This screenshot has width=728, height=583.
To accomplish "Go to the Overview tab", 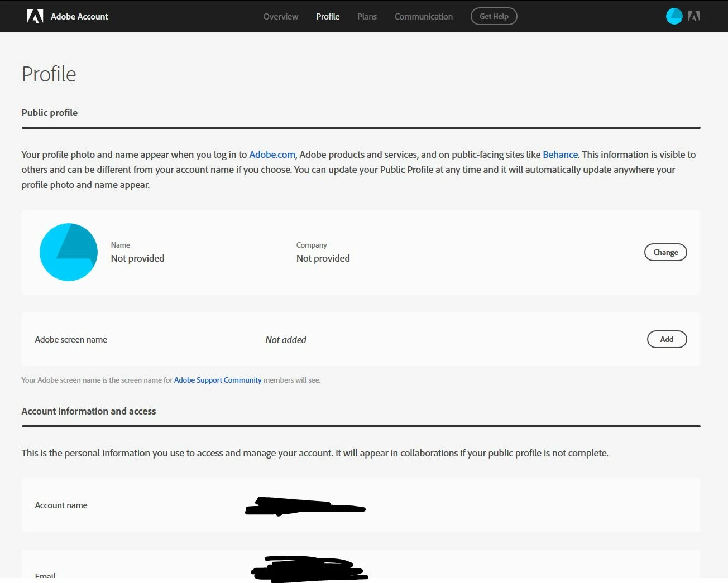I will tap(281, 17).
